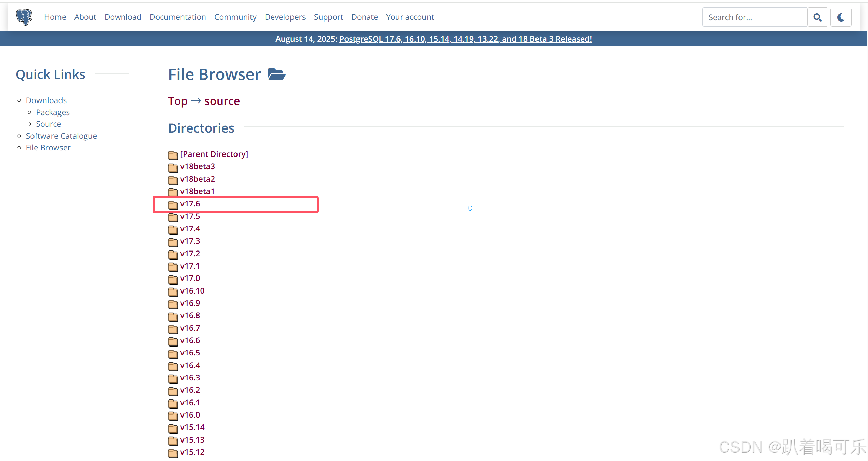The height and width of the screenshot is (461, 868).
Task: Click folder icon beside v17.6
Action: [173, 205]
